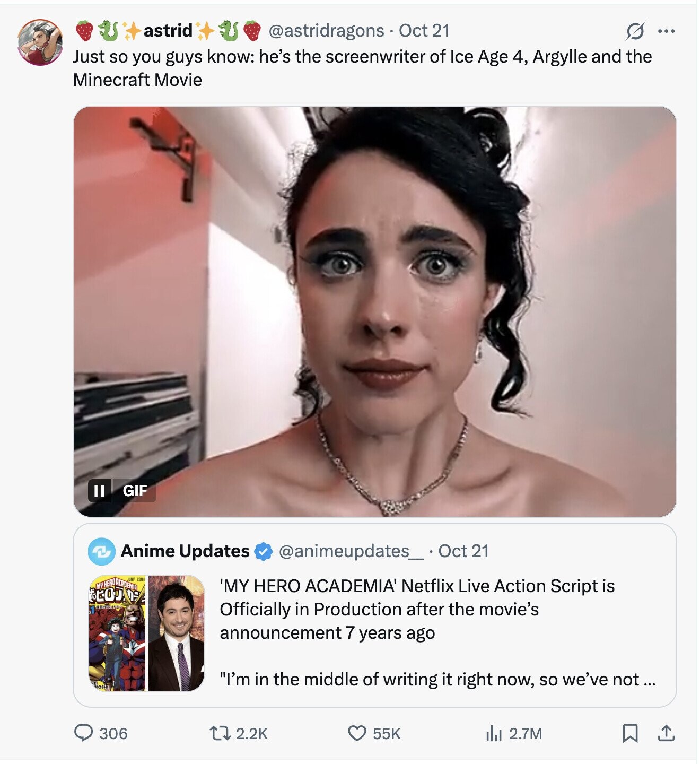Screen dimensions: 700x764
Task: Open astrid's profile picture
Action: [40, 42]
